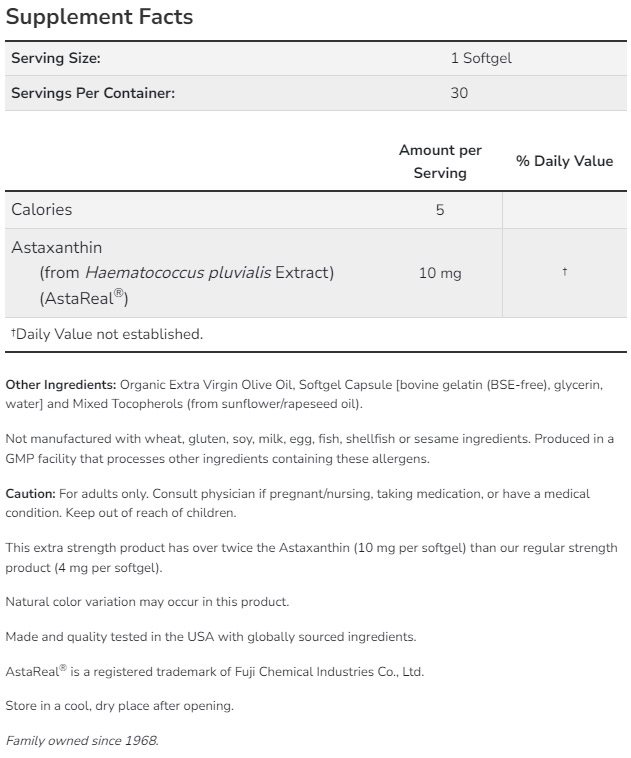Image resolution: width=631 pixels, height=758 pixels.
Task: Select the 10 mg amount
Action: coord(440,273)
